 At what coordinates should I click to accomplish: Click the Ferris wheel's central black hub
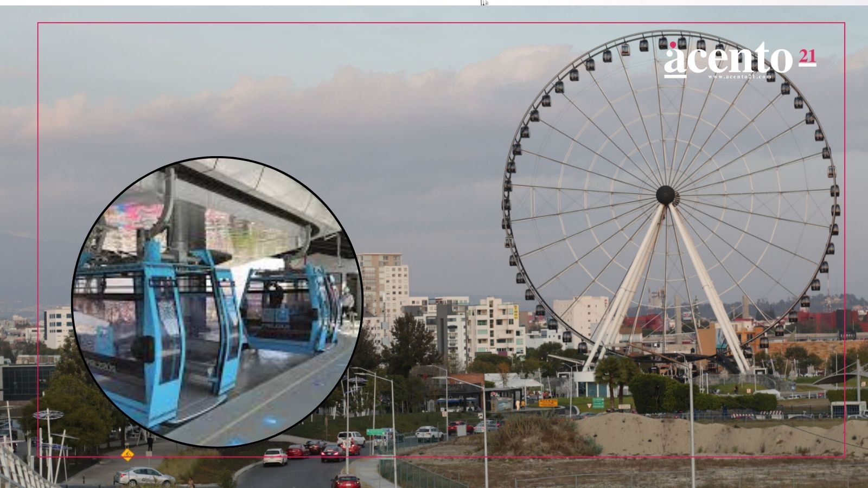(665, 195)
